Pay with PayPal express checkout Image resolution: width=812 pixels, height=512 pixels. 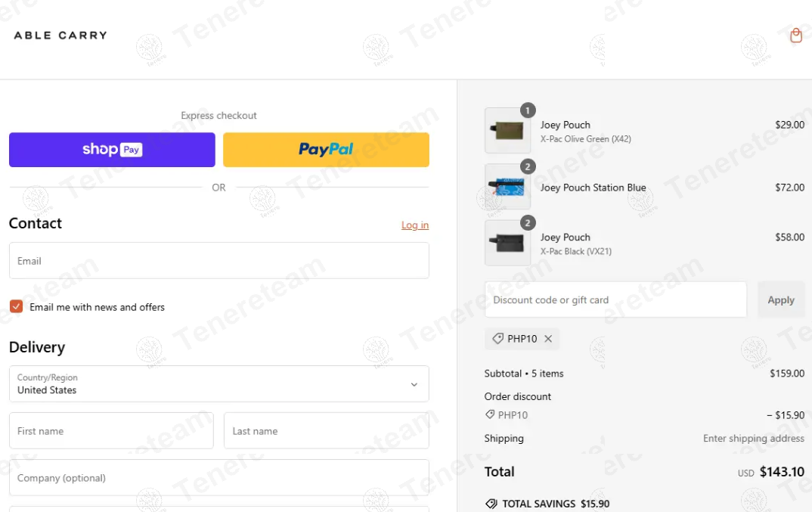point(326,150)
